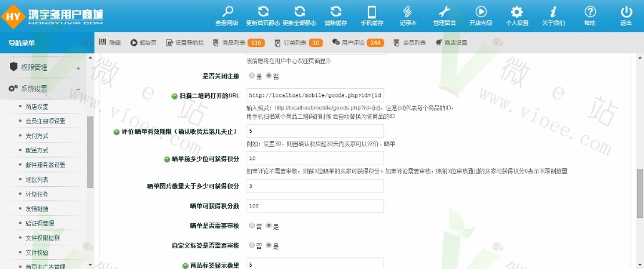Open 计划任务 in the sidebar
The height and width of the screenshot is (269, 644).
37,195
